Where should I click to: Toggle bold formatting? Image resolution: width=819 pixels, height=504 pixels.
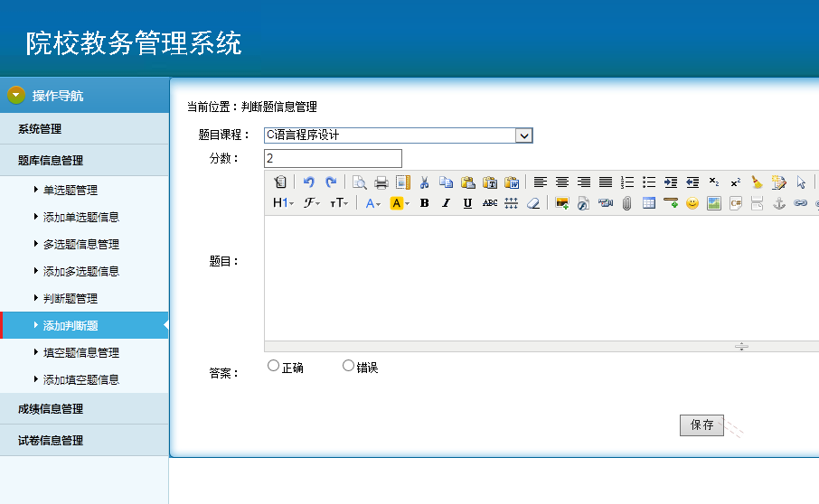(x=425, y=203)
